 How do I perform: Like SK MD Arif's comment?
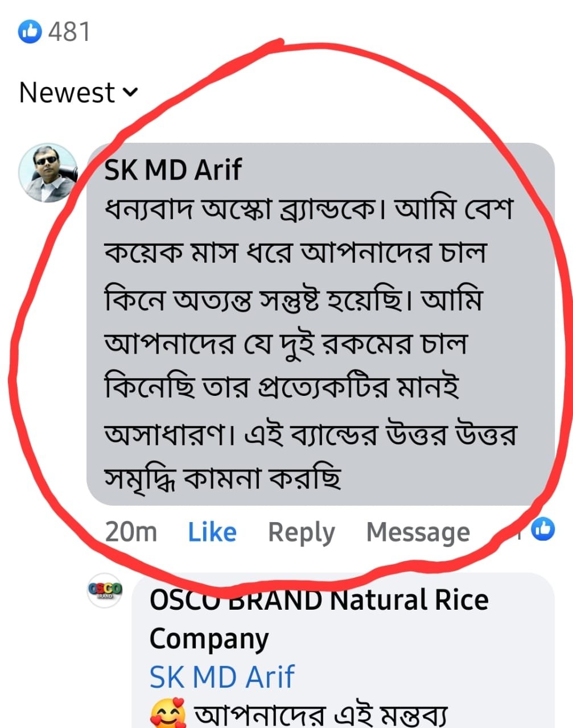coord(212,532)
